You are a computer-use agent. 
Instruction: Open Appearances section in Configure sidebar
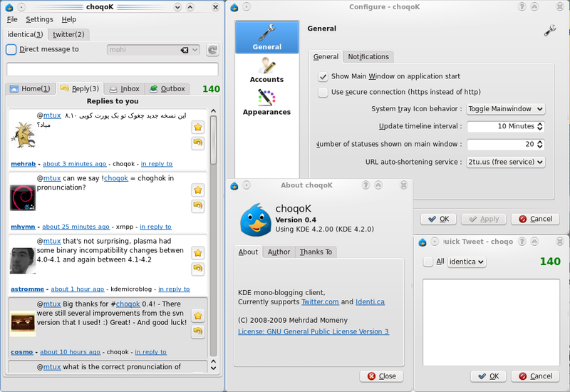(x=266, y=102)
